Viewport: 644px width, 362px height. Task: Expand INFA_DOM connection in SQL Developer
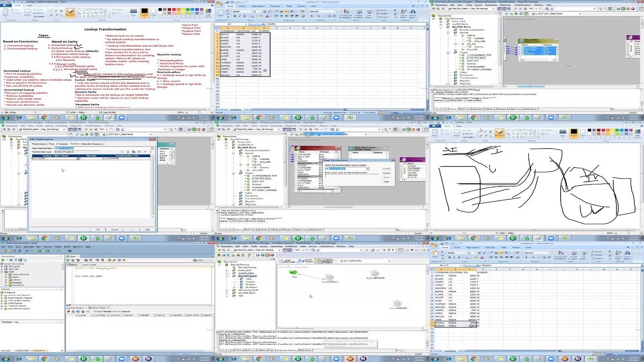click(x=2, y=267)
